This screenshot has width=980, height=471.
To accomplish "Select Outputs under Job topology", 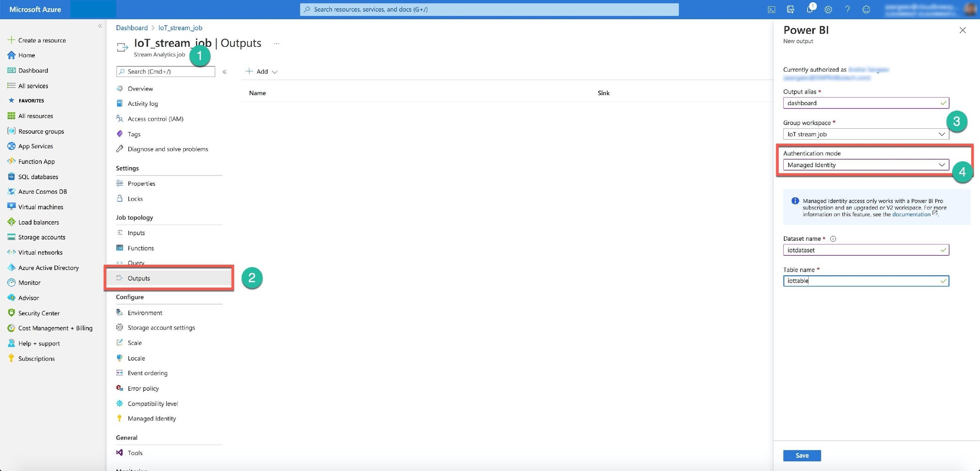I will 169,278.
